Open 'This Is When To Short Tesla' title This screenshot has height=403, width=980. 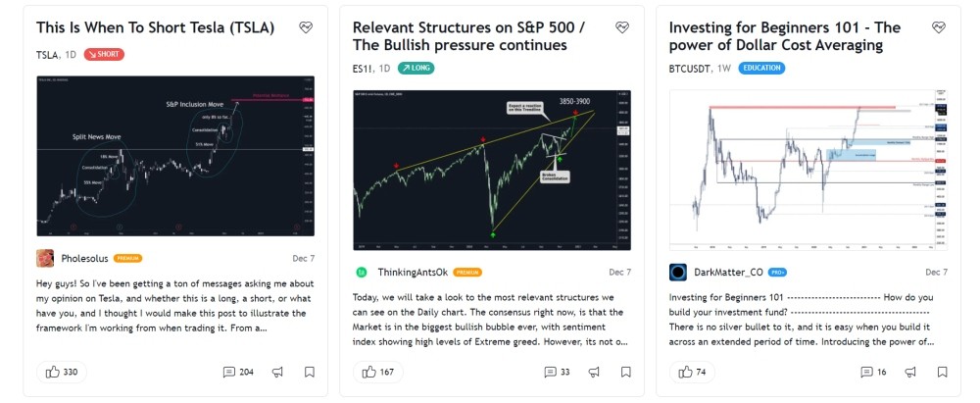[156, 27]
